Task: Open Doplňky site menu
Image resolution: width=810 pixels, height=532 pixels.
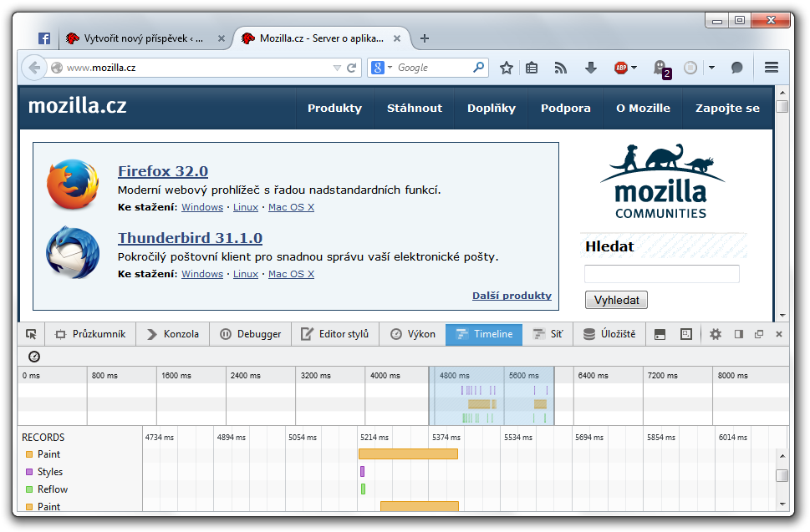Action: point(492,109)
